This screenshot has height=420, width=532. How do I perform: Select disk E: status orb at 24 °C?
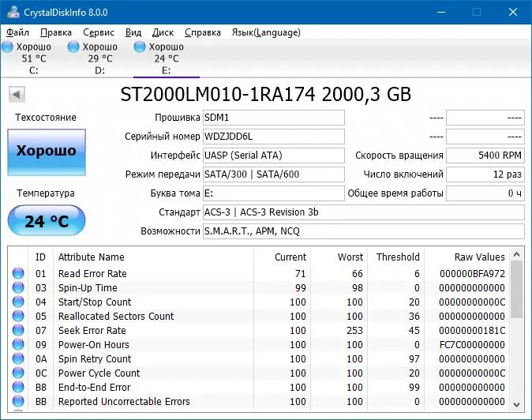(x=140, y=47)
